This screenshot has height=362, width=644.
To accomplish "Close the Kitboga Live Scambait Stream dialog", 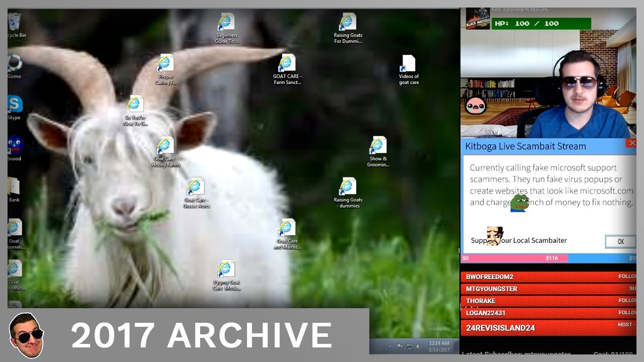I will click(631, 143).
